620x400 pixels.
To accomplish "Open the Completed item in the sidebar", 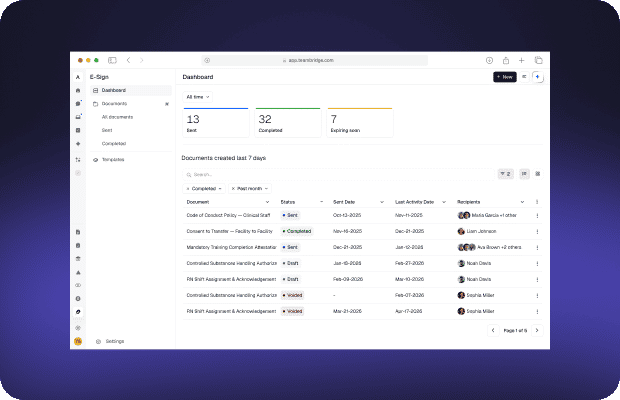I will pyautogui.click(x=114, y=144).
